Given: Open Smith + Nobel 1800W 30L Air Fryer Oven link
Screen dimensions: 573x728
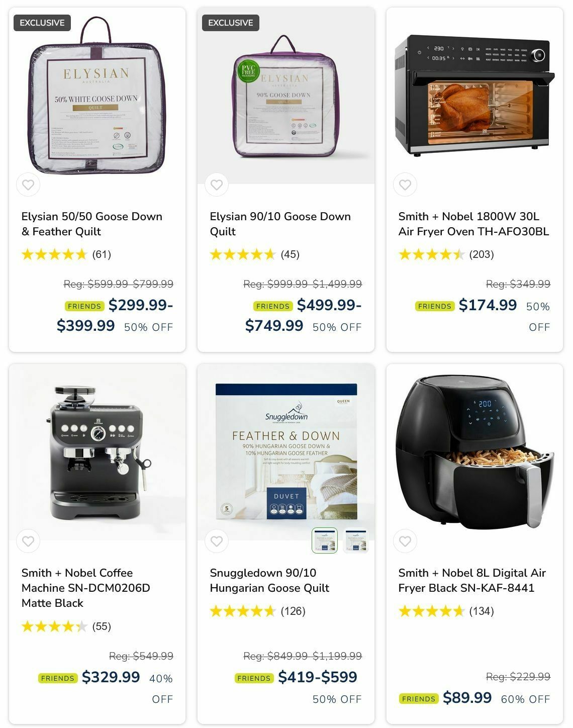Looking at the screenshot, I should coord(473,224).
